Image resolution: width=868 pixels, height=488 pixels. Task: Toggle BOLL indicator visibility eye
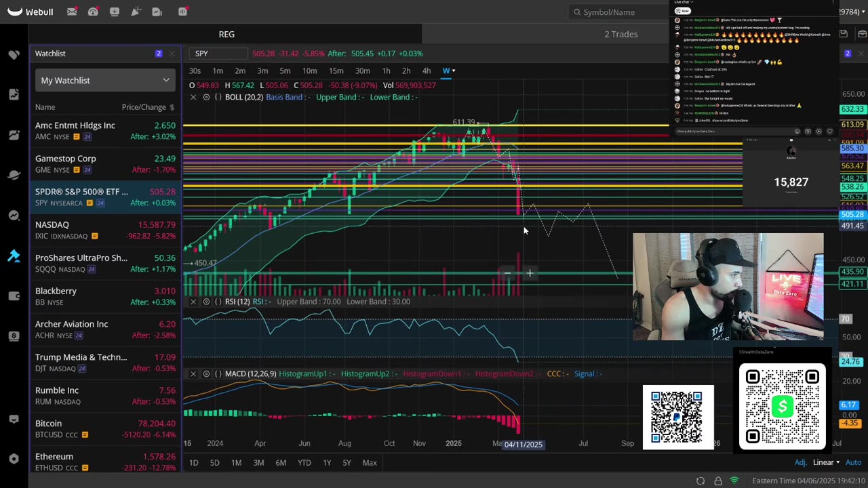206,97
